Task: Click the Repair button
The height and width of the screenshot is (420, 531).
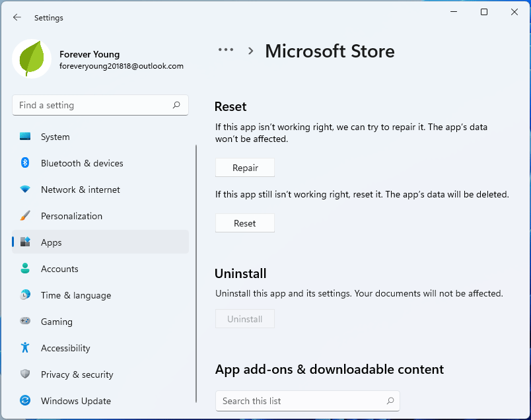Action: click(244, 168)
